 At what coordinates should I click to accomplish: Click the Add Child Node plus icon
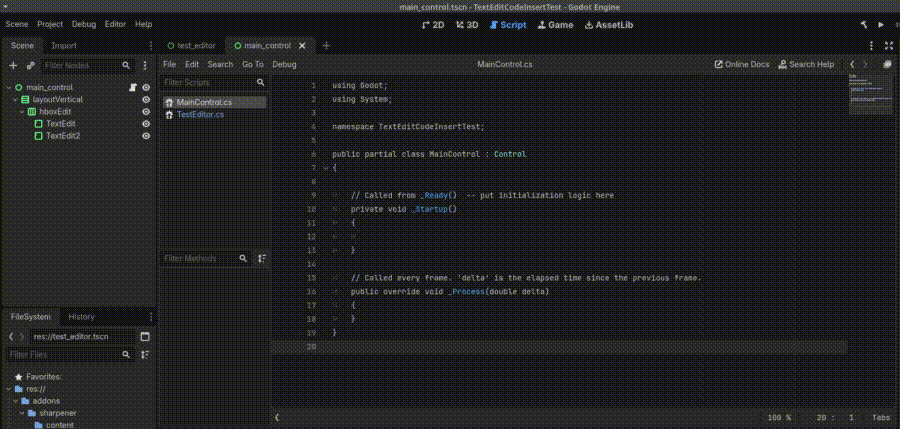[x=13, y=65]
